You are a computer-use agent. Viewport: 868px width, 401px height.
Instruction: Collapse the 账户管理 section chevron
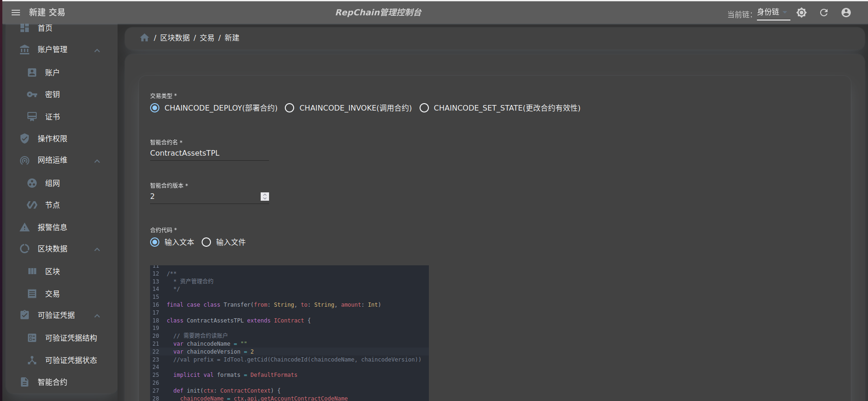pos(97,50)
